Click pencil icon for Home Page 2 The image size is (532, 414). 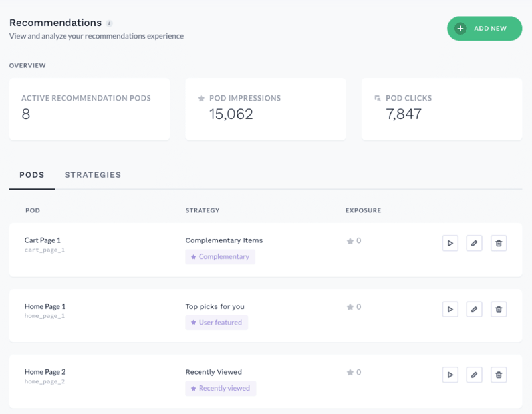pyautogui.click(x=474, y=375)
